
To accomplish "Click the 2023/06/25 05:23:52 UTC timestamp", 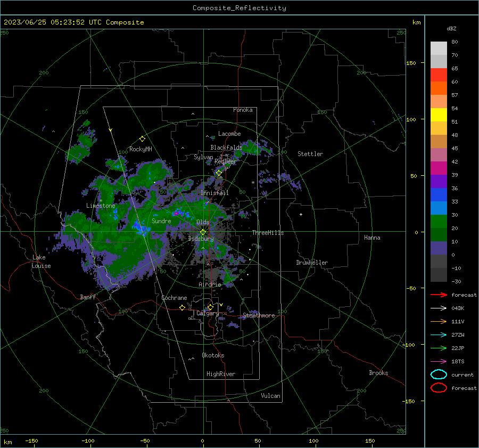I will click(73, 22).
